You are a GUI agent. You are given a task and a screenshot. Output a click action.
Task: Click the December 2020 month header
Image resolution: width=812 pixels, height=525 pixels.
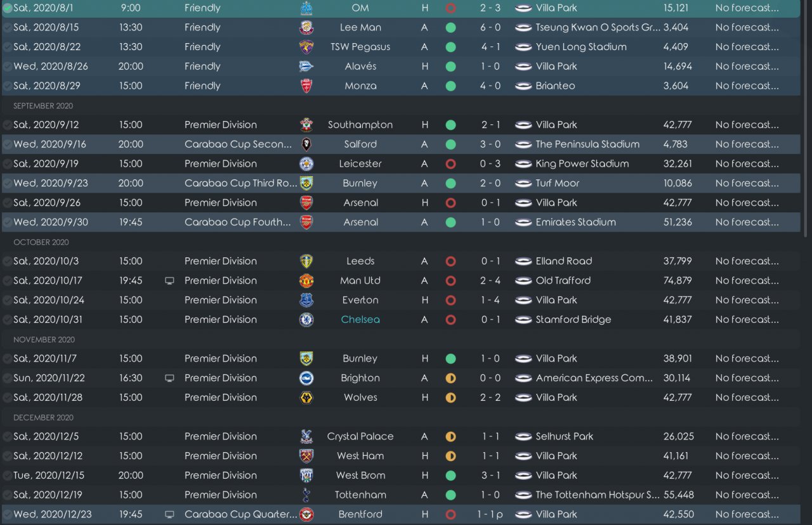(43, 417)
